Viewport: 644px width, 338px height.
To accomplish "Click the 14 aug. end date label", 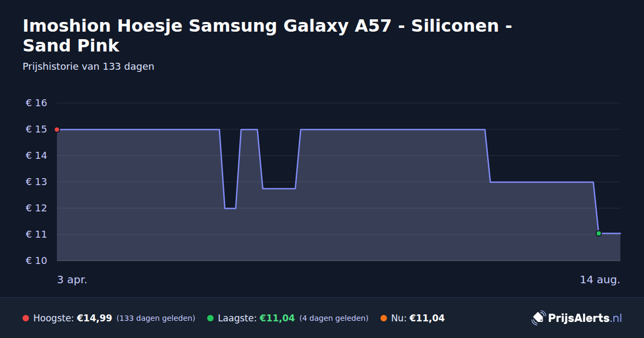I will (600, 280).
